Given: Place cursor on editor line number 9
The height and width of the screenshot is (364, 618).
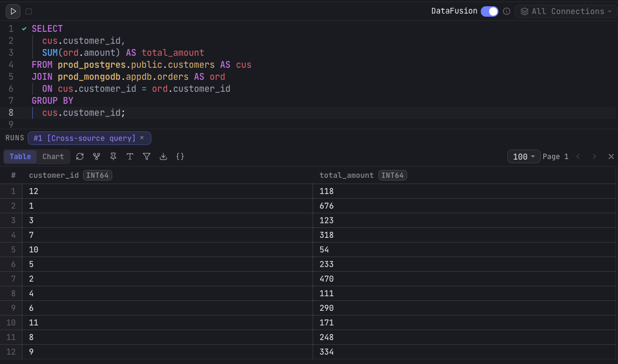Looking at the screenshot, I should point(11,125).
